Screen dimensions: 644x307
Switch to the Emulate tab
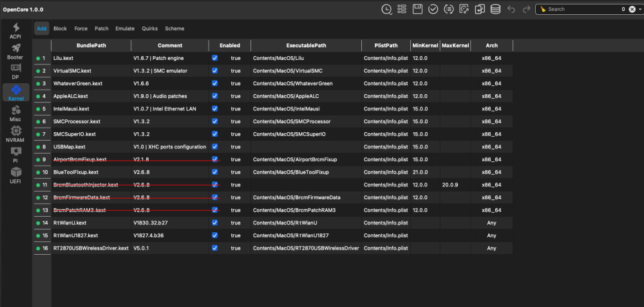[x=125, y=28]
